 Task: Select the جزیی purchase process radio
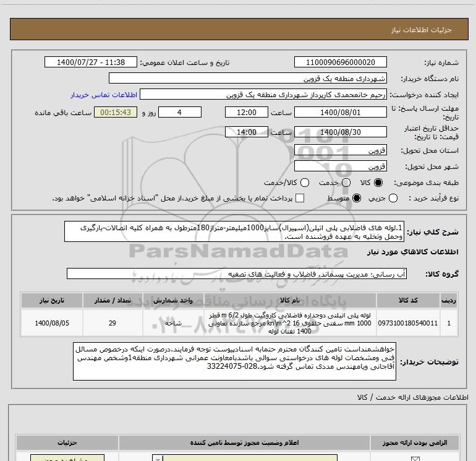point(393,198)
